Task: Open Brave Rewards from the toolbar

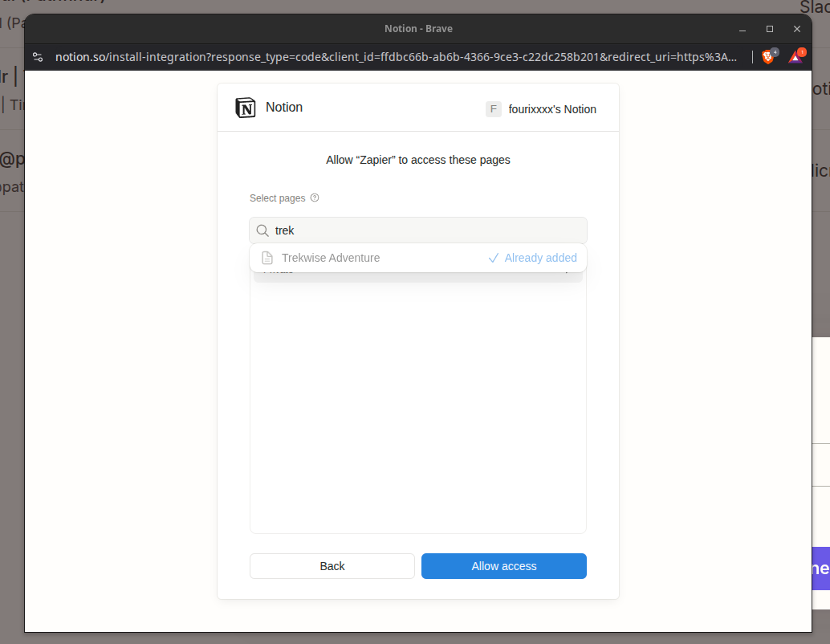Action: tap(795, 56)
